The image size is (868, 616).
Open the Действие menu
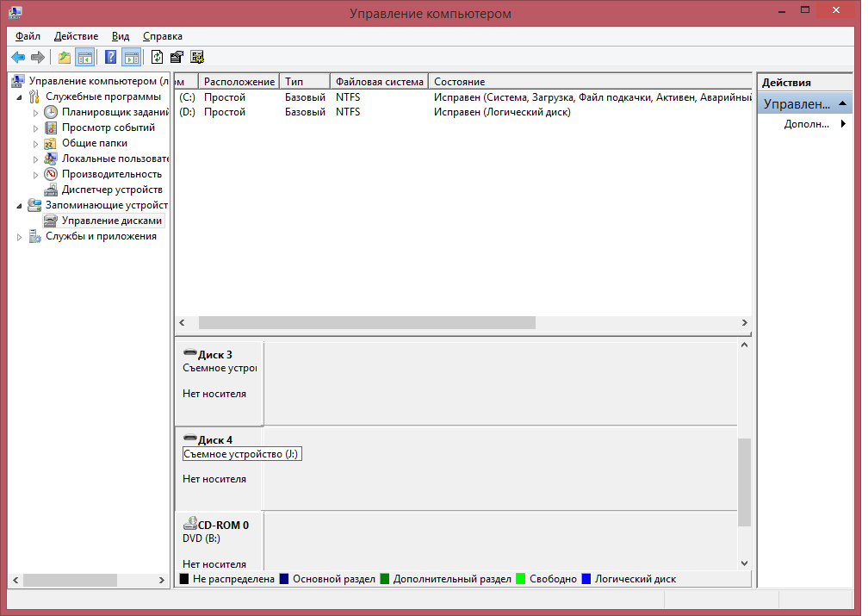76,36
